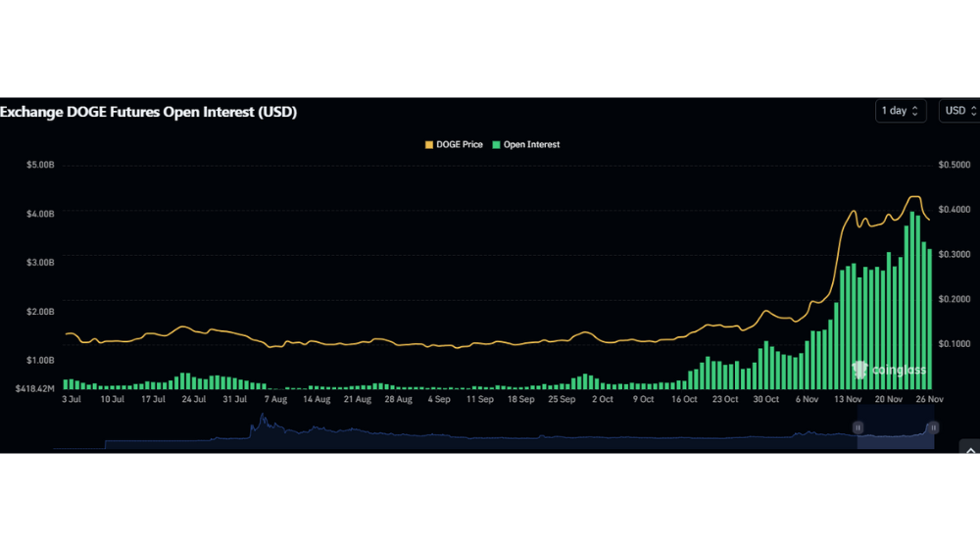Click the $0.1000 price axis label
The image size is (980, 551).
[x=955, y=344]
